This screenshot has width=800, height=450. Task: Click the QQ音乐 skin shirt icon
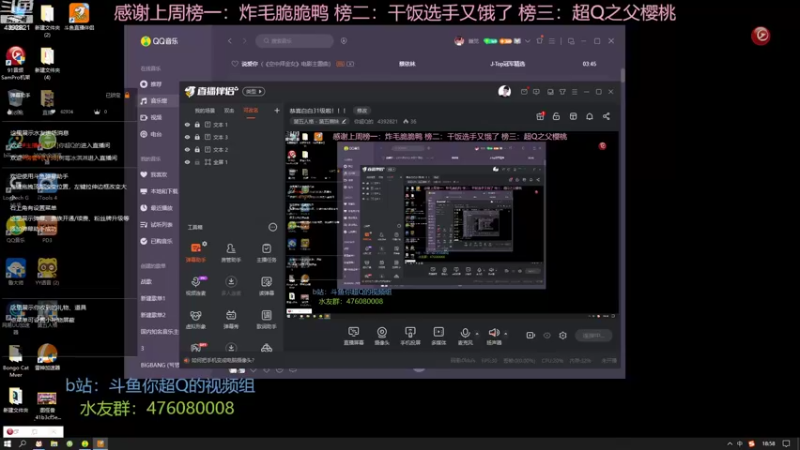539,40
